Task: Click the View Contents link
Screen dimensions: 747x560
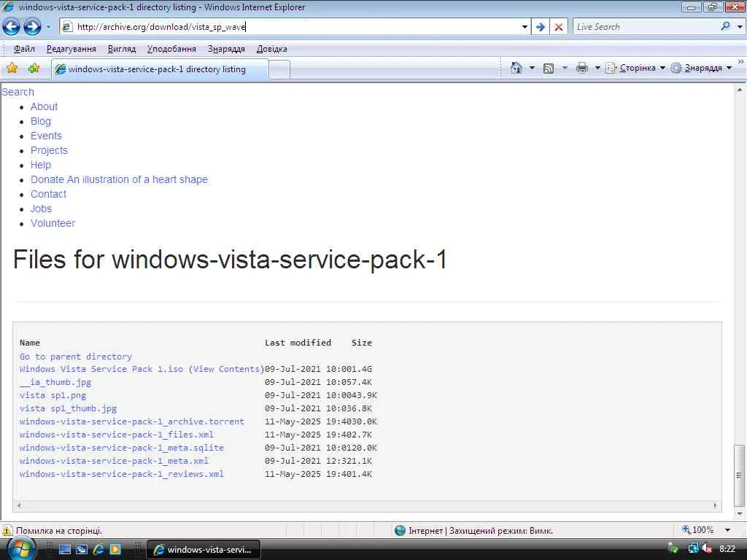Action: [x=226, y=369]
